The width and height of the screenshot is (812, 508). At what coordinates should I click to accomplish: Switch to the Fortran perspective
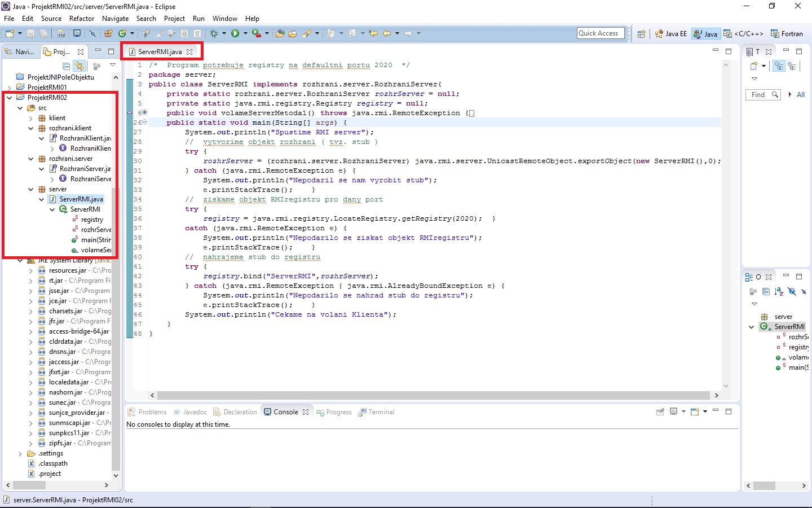click(x=791, y=33)
